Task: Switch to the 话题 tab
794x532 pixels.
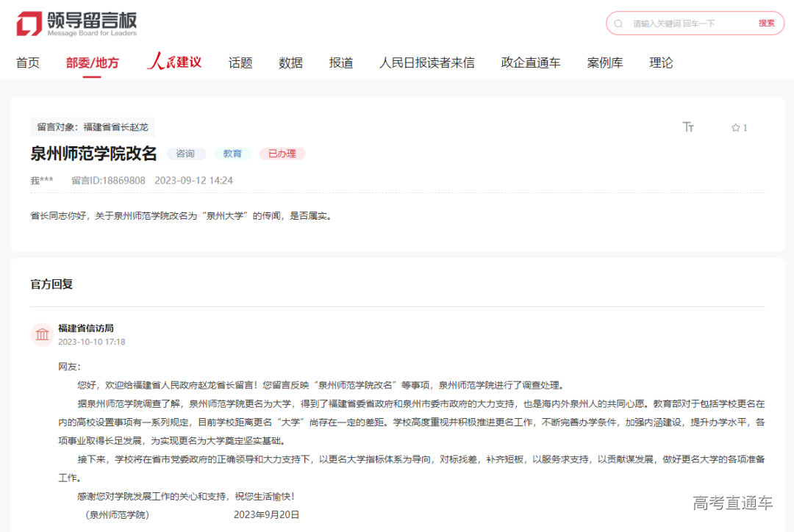Action: [240, 63]
